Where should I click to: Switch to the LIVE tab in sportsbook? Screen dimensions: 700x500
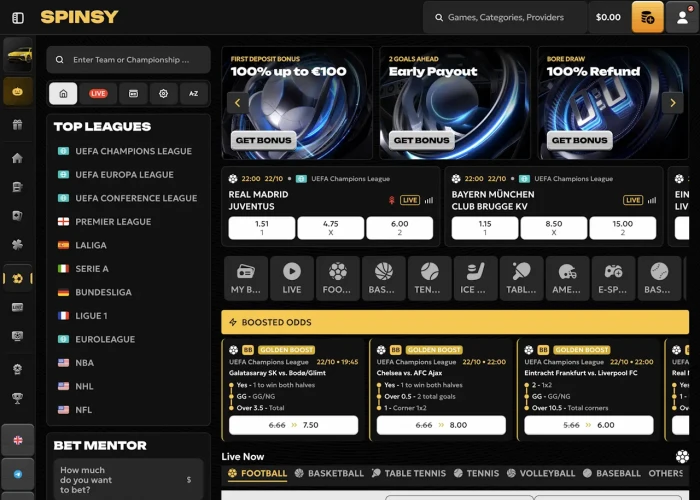[98, 94]
